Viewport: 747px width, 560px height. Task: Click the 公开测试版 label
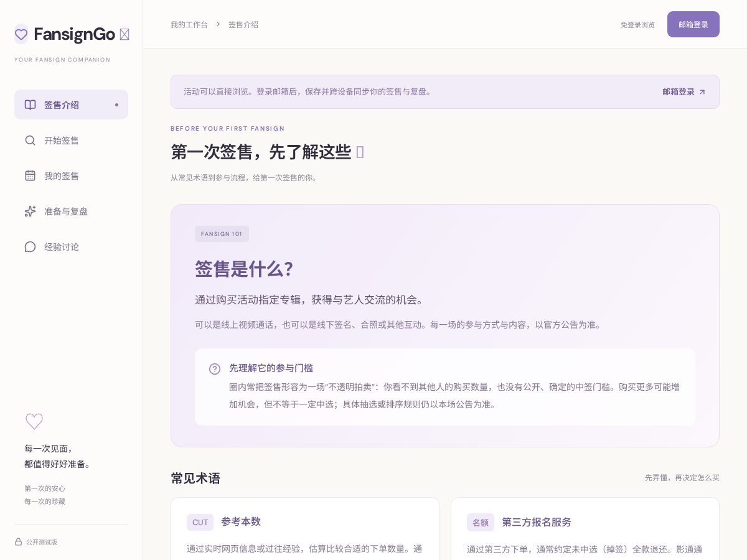tap(42, 542)
